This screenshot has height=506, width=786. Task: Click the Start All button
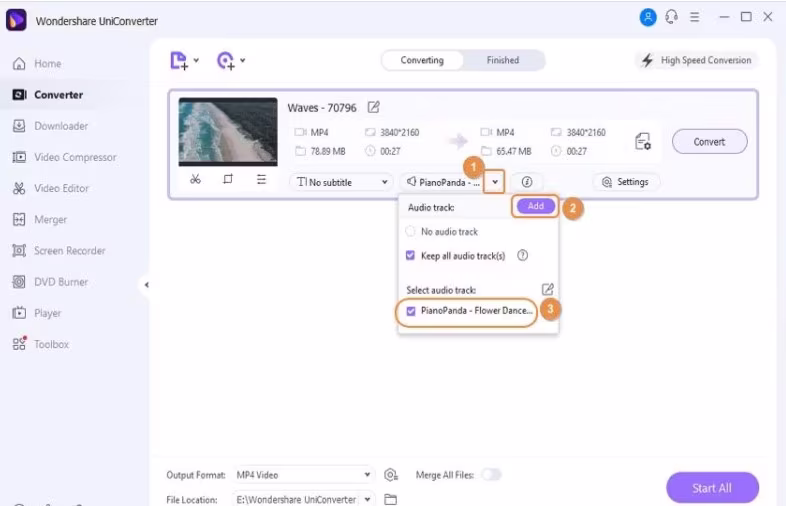(712, 488)
